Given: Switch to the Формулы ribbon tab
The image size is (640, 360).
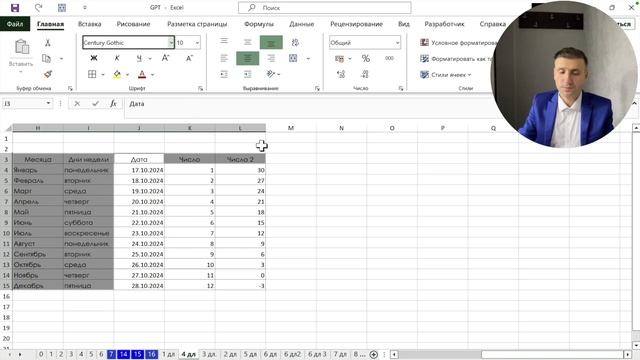Looking at the screenshot, I should pyautogui.click(x=259, y=24).
